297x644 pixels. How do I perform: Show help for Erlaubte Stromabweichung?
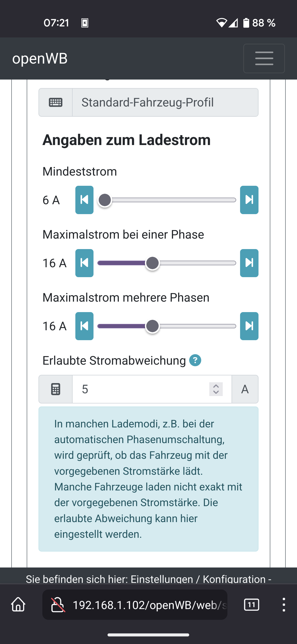[195, 360]
